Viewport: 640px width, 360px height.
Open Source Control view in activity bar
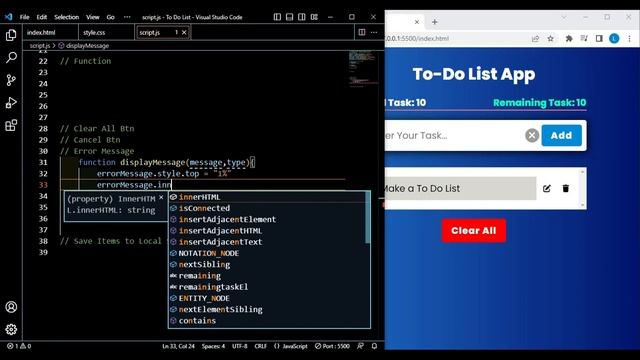pyautogui.click(x=11, y=80)
